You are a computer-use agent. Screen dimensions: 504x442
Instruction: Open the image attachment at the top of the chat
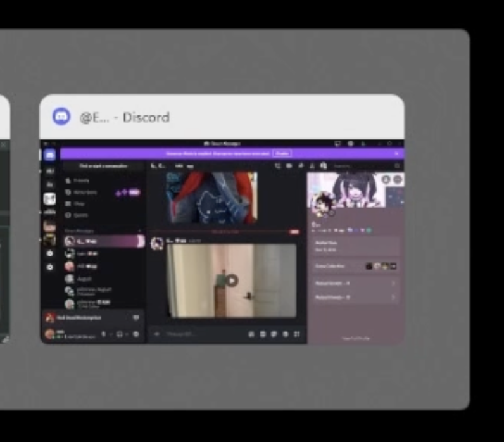click(212, 197)
